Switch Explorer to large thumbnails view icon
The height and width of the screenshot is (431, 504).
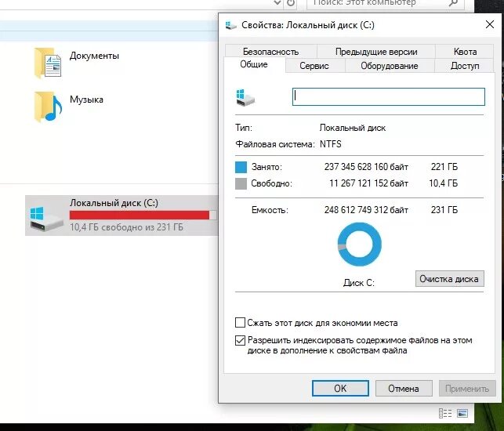coord(462,413)
